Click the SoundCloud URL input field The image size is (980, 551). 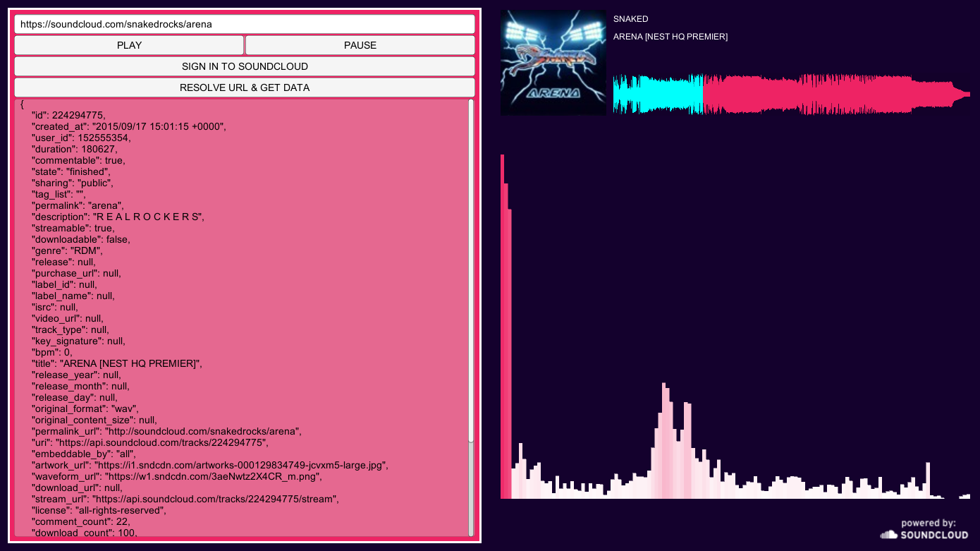point(244,24)
